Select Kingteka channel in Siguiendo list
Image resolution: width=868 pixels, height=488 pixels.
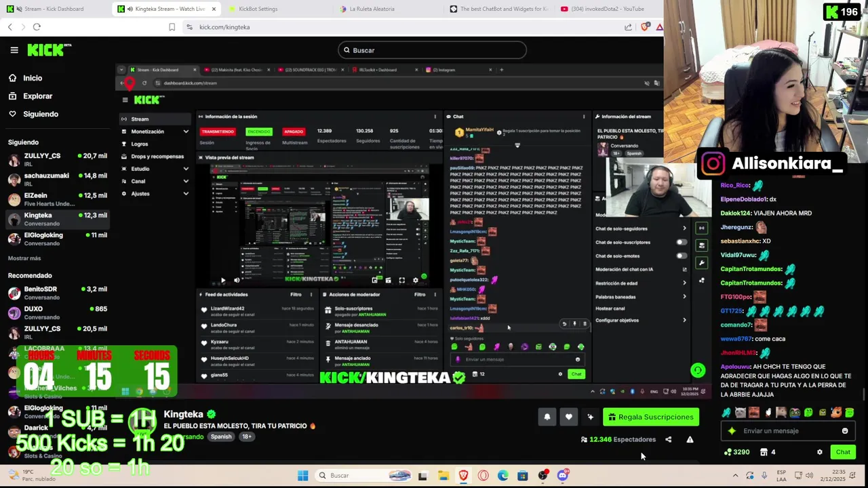pos(57,219)
